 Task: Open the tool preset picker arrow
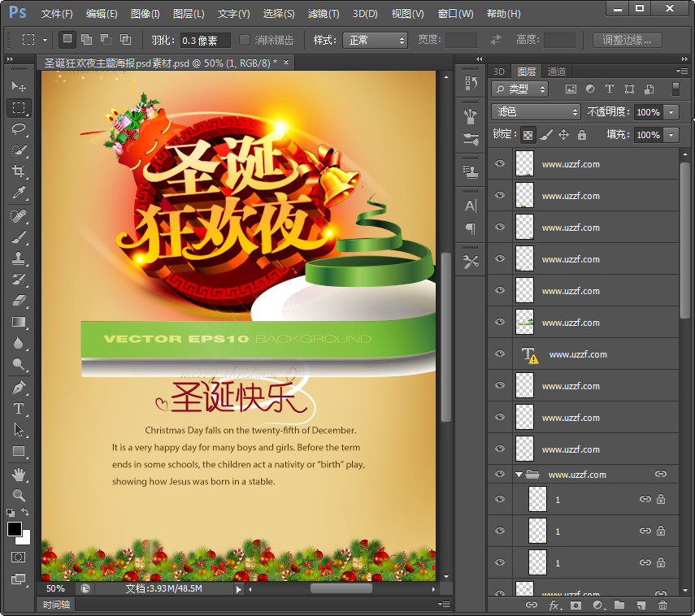[x=45, y=41]
